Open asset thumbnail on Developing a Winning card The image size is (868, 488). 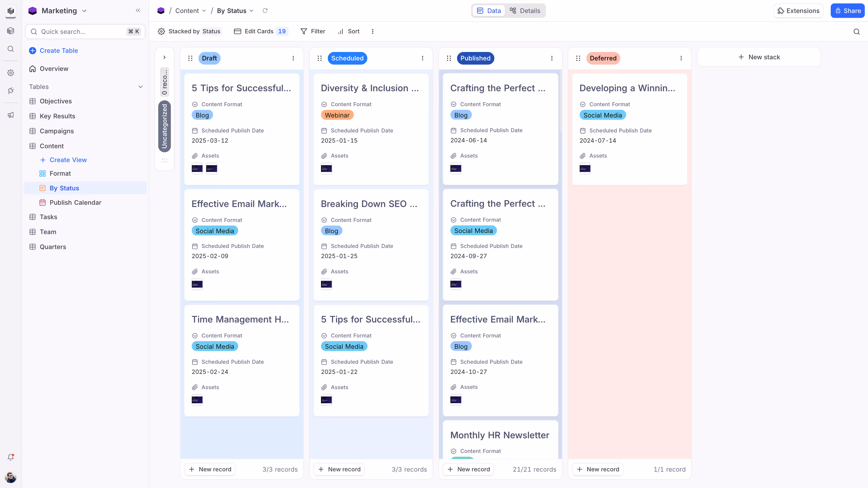[x=585, y=168]
